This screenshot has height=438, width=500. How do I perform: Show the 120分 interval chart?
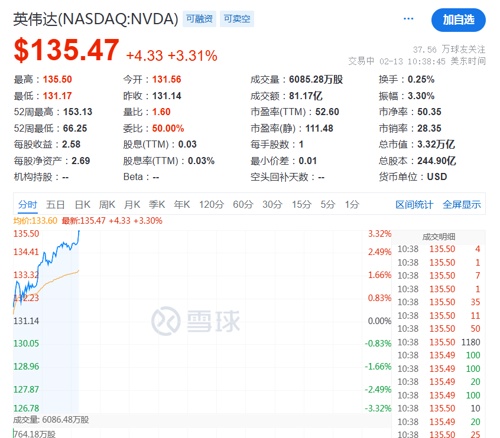pyautogui.click(x=211, y=204)
